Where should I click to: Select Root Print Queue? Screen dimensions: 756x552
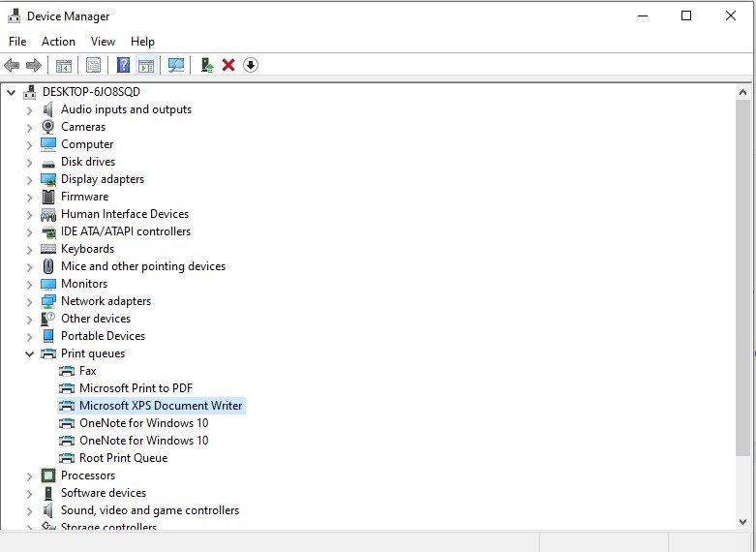click(124, 458)
